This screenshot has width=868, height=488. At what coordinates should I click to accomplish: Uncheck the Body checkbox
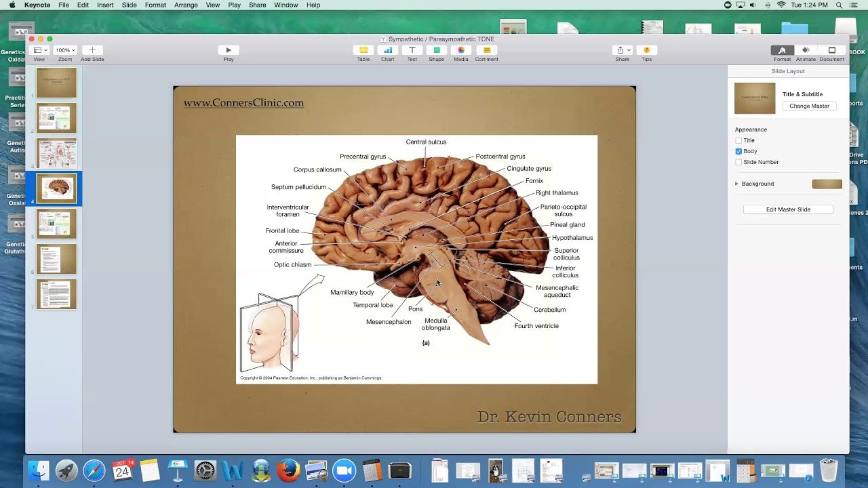coord(738,151)
